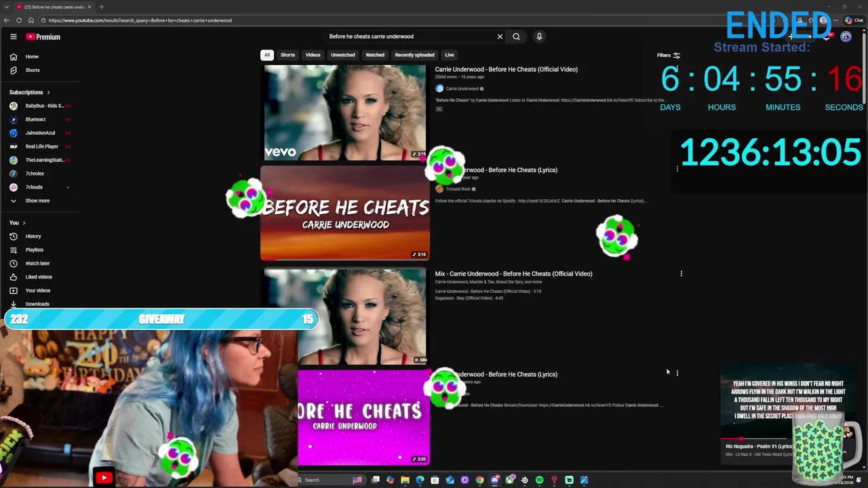This screenshot has width=868, height=488.
Task: Play the Mix playlist thumbnail
Action: click(x=345, y=317)
